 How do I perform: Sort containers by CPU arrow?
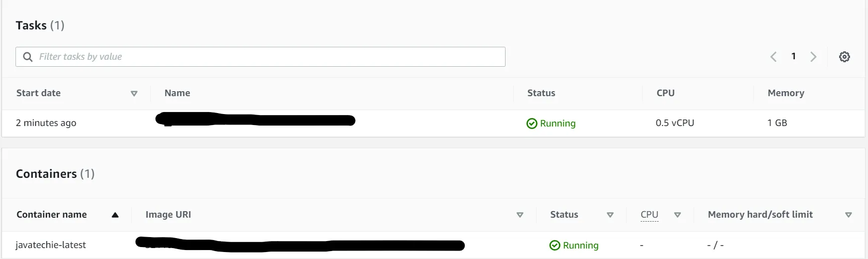(x=677, y=215)
